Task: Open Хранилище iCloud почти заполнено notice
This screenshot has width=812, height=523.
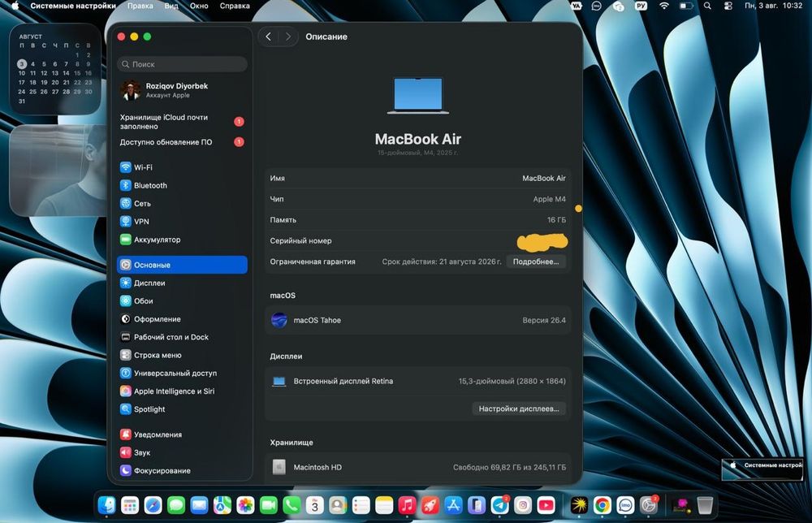Action: [182, 122]
